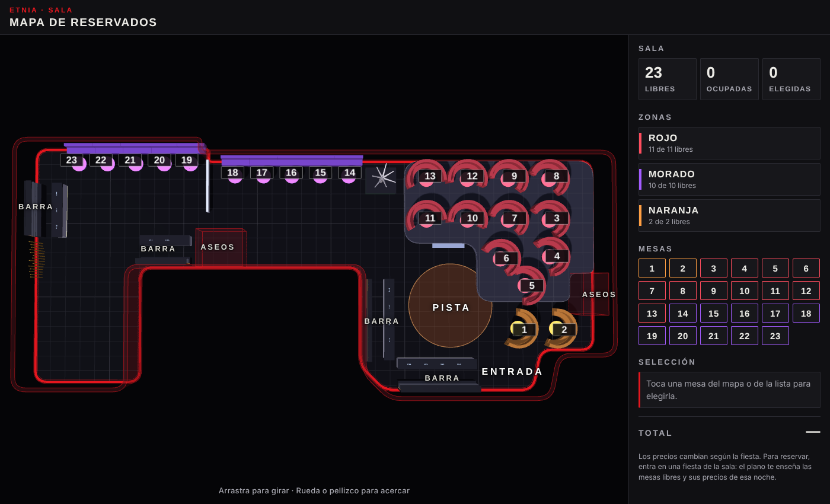Select table 21 in the Mesas list
The width and height of the screenshot is (830, 504).
point(714,336)
